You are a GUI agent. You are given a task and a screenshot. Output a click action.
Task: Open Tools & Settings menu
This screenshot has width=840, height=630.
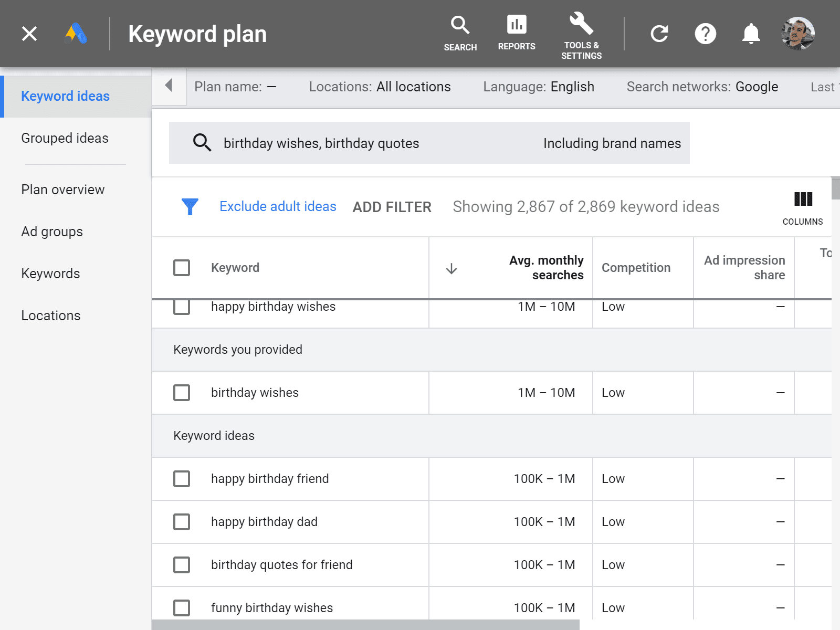(x=582, y=36)
